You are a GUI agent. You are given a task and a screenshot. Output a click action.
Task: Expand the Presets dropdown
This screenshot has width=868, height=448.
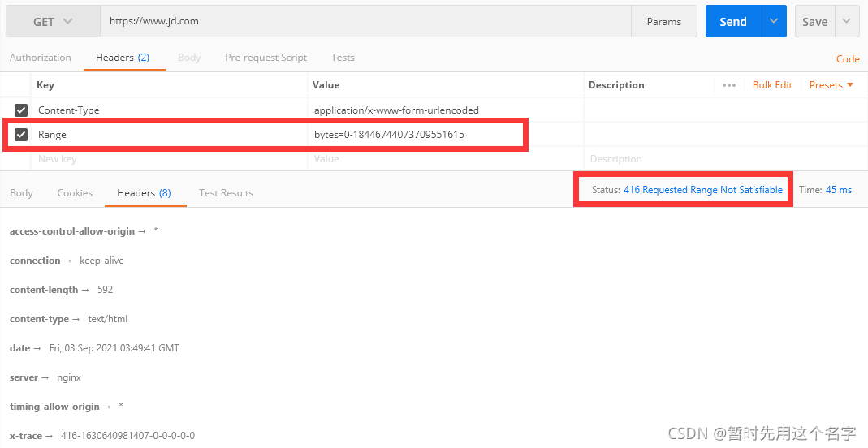pyautogui.click(x=831, y=85)
